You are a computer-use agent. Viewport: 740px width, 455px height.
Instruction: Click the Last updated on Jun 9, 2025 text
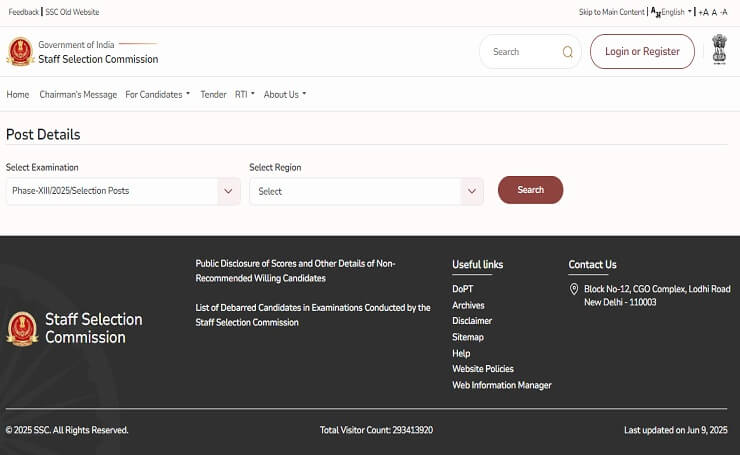coord(675,430)
